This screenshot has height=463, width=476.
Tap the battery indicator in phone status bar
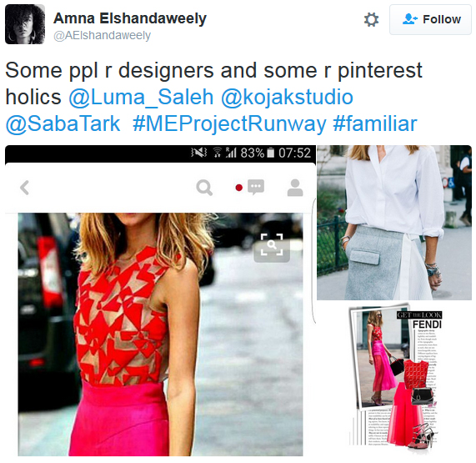tap(270, 153)
